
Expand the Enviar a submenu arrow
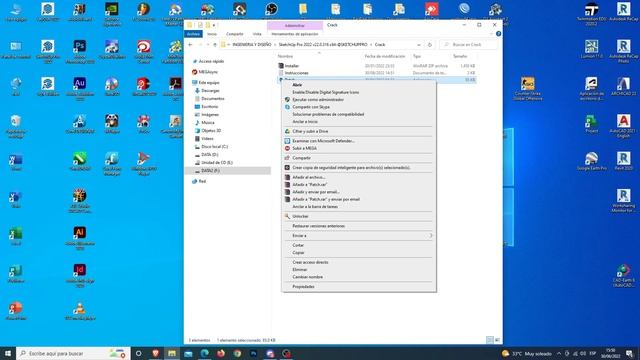[x=431, y=236]
